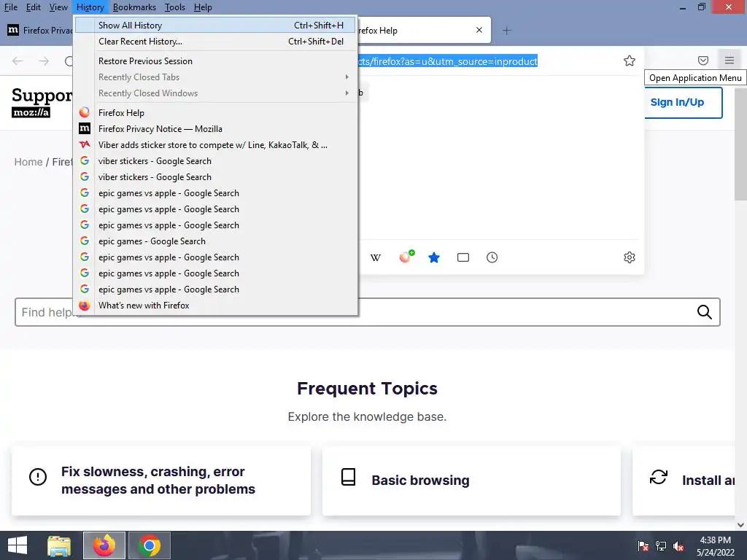Click the muted volume tray icon
Image resolution: width=747 pixels, height=560 pixels.
pos(678,546)
